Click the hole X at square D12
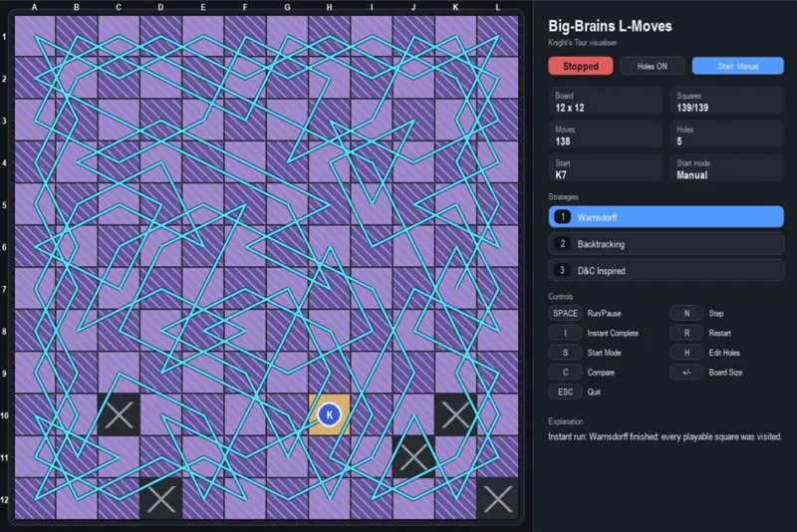The width and height of the screenshot is (797, 532). click(160, 498)
